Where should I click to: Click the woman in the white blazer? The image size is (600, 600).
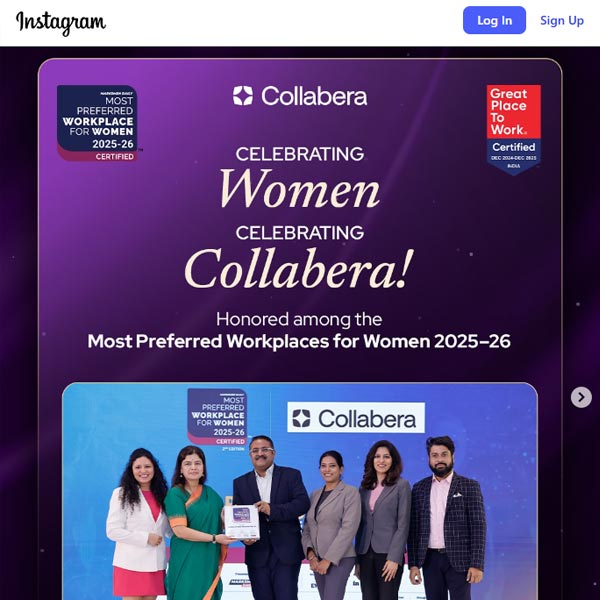[x=137, y=523]
